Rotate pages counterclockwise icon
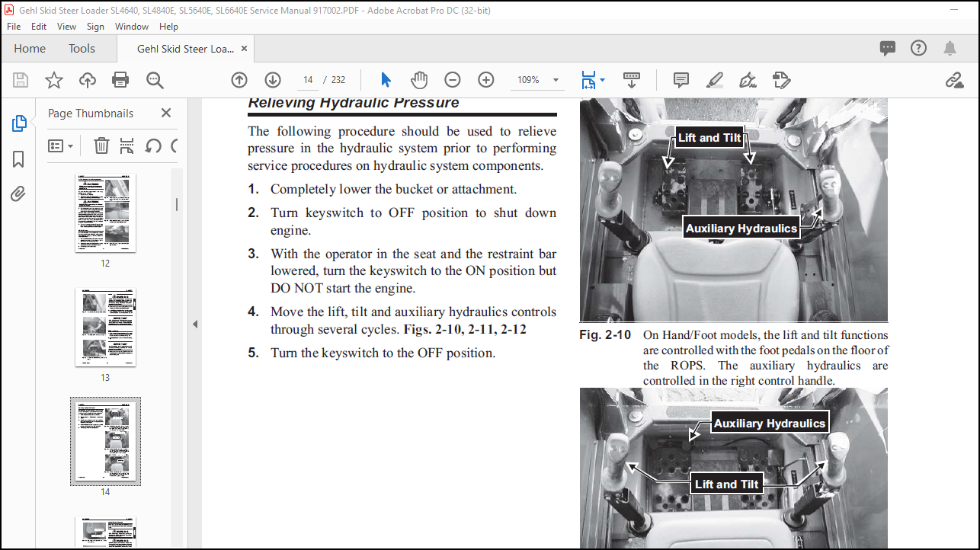Viewport: 980px width, 550px height. [153, 145]
